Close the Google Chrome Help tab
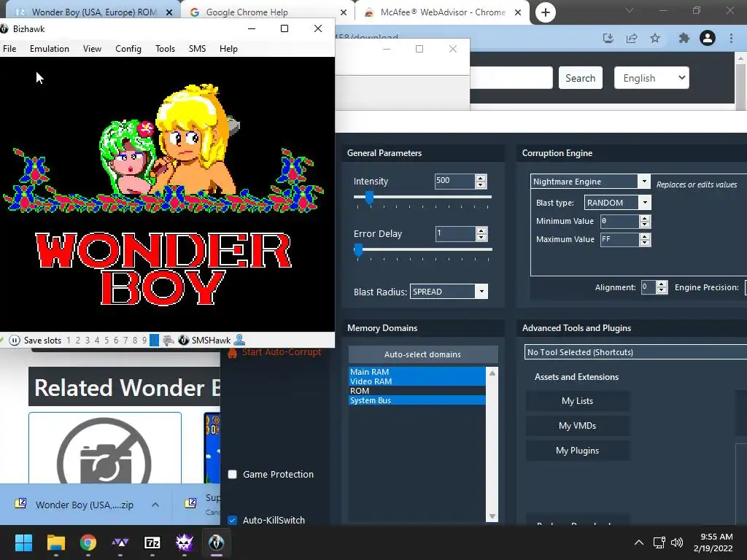This screenshot has width=747, height=560. 344,12
